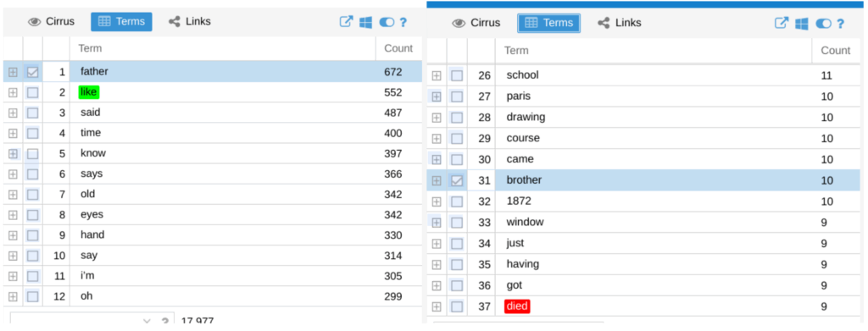Check the checkbox for term said
The image size is (868, 331).
(x=33, y=113)
